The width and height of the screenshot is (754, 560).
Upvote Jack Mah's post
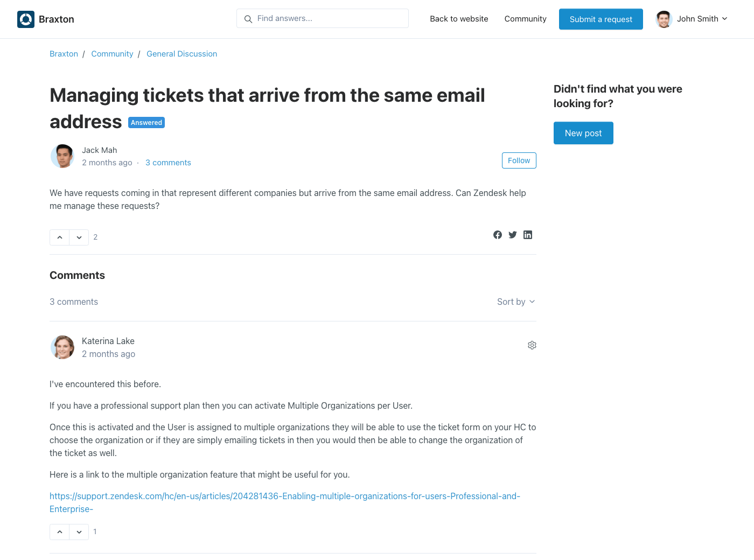point(60,237)
